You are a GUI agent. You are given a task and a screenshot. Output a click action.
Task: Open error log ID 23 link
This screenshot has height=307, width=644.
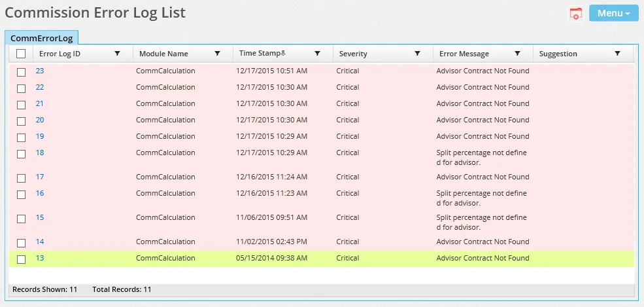[40, 71]
